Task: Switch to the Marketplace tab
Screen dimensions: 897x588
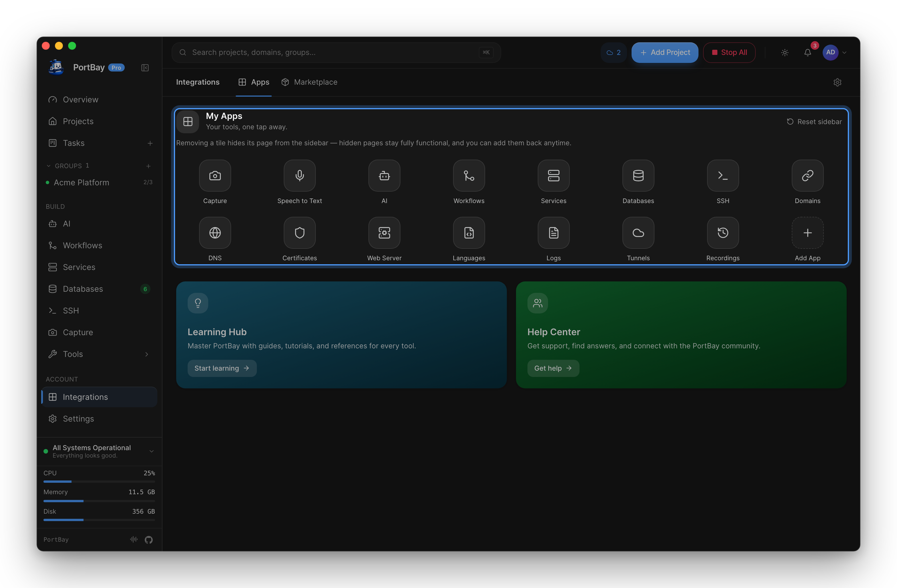Action: click(x=309, y=82)
